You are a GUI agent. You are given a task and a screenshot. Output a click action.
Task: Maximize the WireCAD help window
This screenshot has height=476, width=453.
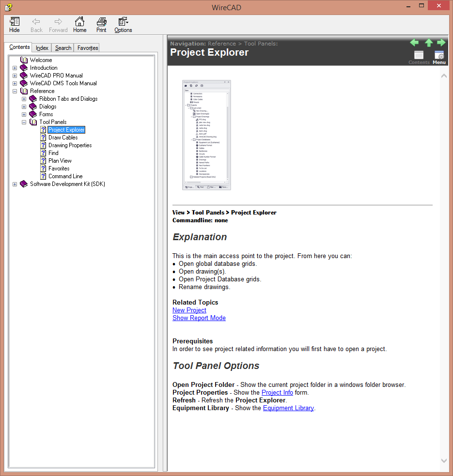point(422,6)
